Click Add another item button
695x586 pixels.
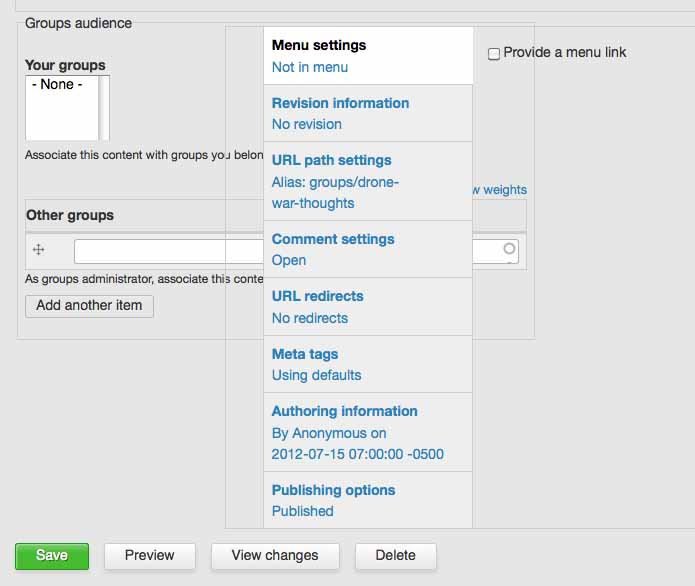[89, 306]
